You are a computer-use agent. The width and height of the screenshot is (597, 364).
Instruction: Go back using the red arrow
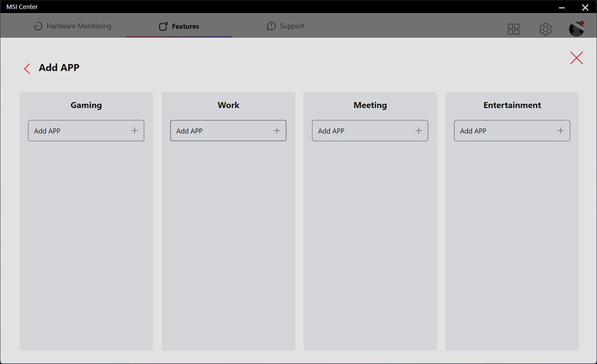(27, 68)
